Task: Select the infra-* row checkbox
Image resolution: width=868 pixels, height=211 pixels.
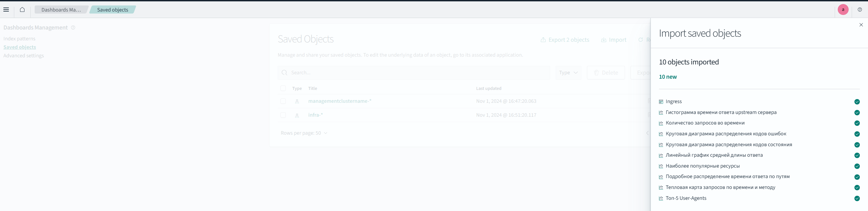Action: point(283,115)
